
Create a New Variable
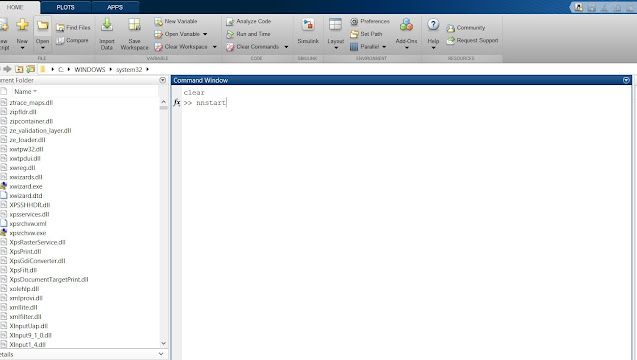176,21
